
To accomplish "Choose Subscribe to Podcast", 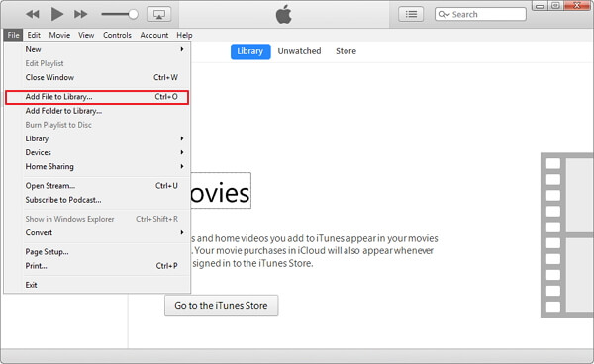I will tap(97, 200).
